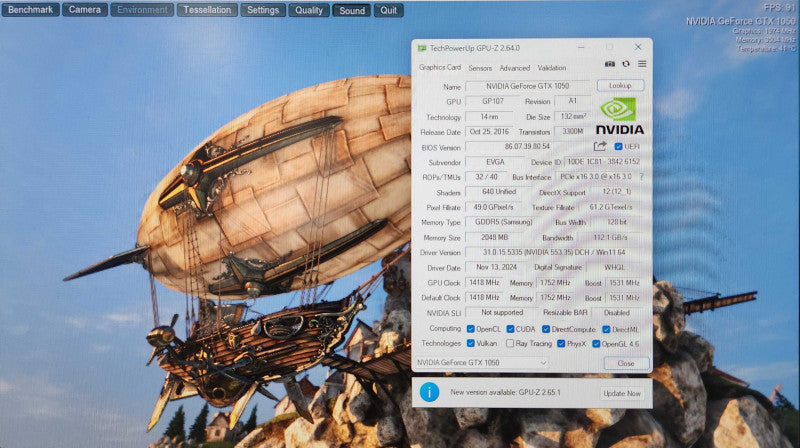Toggle the Vulkan checkbox
800x448 pixels.
coord(470,343)
